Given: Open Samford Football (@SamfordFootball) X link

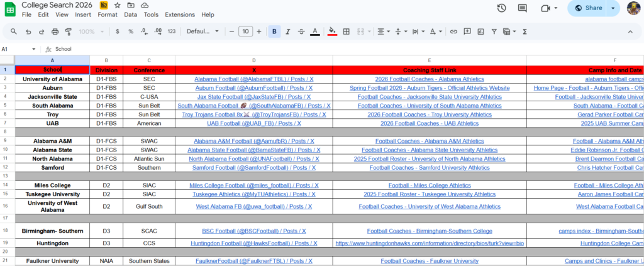Looking at the screenshot, I should (254, 167).
